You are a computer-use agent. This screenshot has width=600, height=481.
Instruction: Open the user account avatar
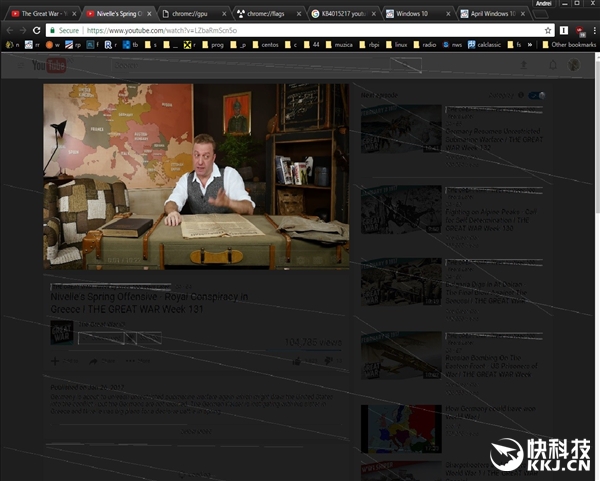click(574, 65)
